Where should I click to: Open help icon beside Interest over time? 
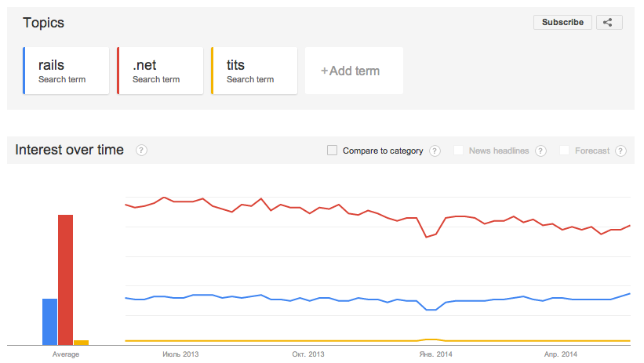[141, 151]
